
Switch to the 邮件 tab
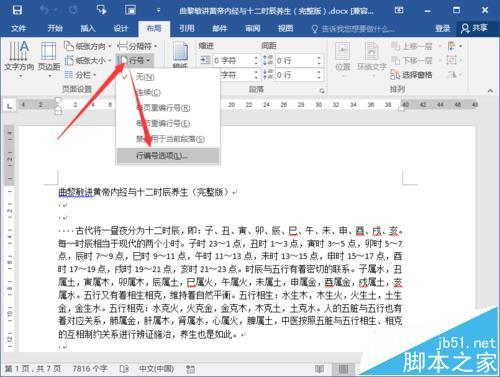(x=220, y=29)
